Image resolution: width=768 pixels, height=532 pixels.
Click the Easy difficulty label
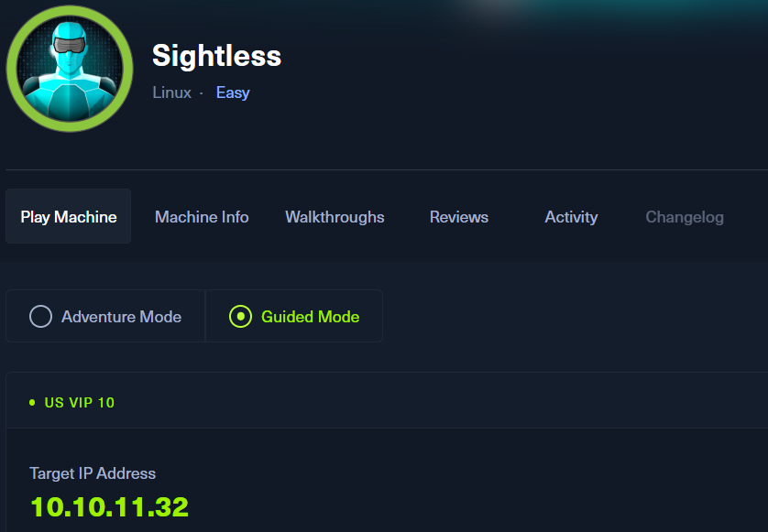(233, 92)
